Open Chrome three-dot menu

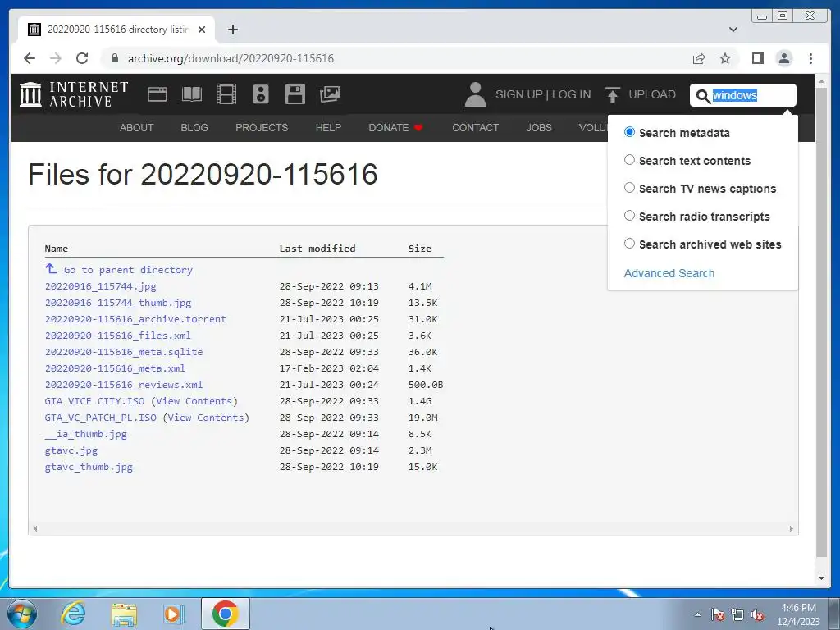(811, 58)
